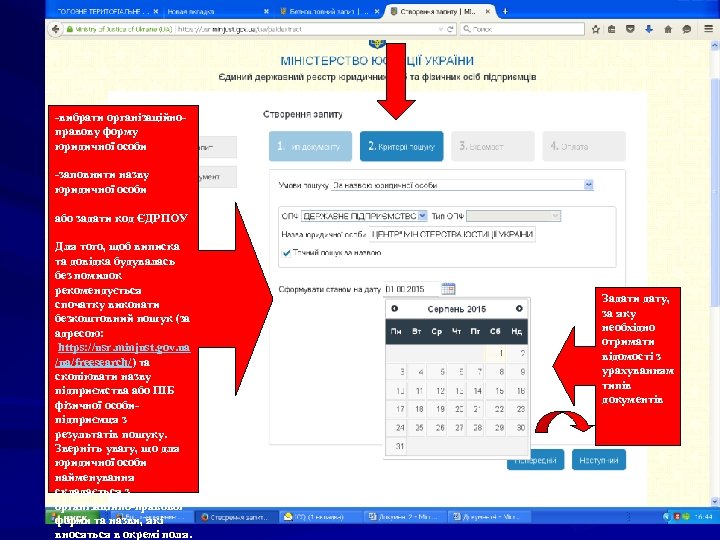This screenshot has width=720, height=540.
Task: Switch to the first 'ТЕРИТОРІАЛЬНЕ' browser tab
Action: [x=105, y=11]
